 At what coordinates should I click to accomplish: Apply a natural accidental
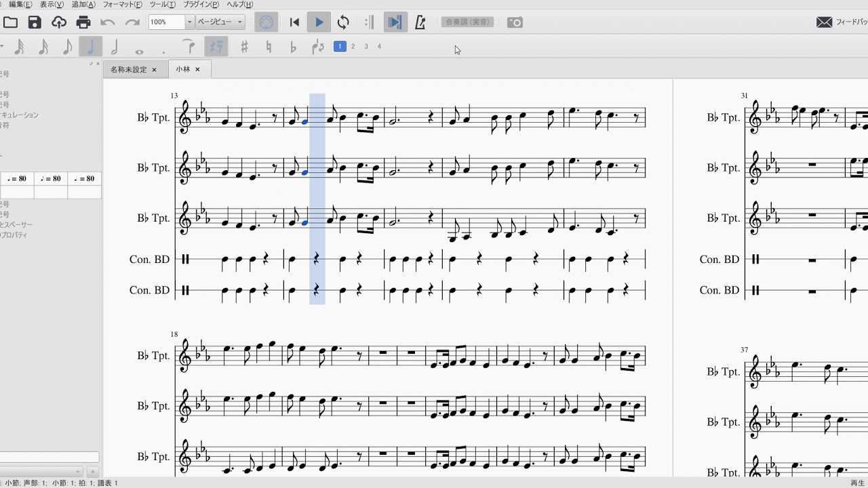(269, 47)
